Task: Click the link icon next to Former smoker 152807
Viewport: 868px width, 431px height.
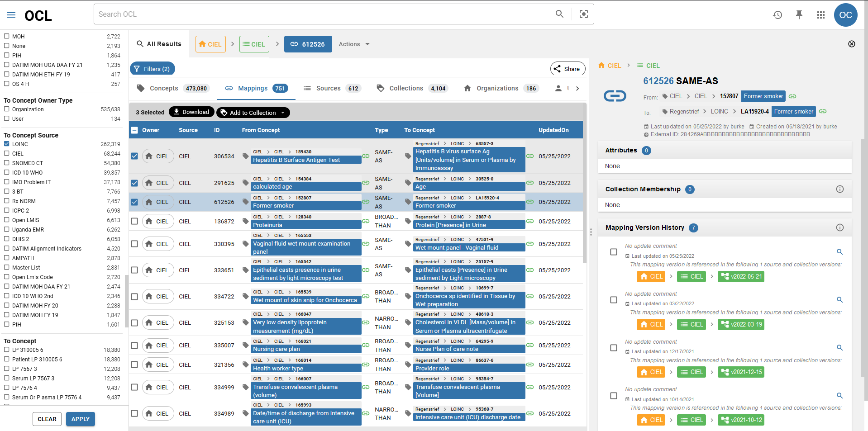Action: (x=792, y=96)
